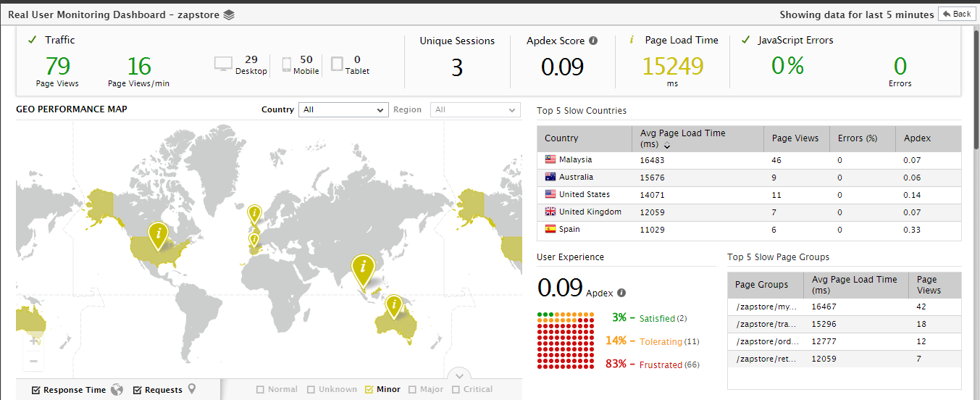Click the globe icon beside Response Time
The height and width of the screenshot is (400, 980).
click(117, 389)
